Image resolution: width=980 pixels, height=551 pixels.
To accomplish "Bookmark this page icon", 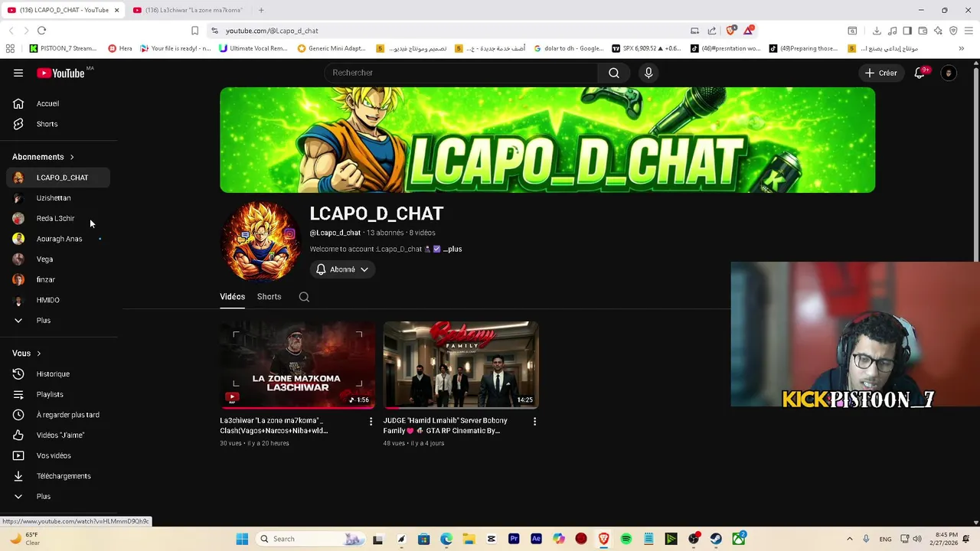I will 194,31.
